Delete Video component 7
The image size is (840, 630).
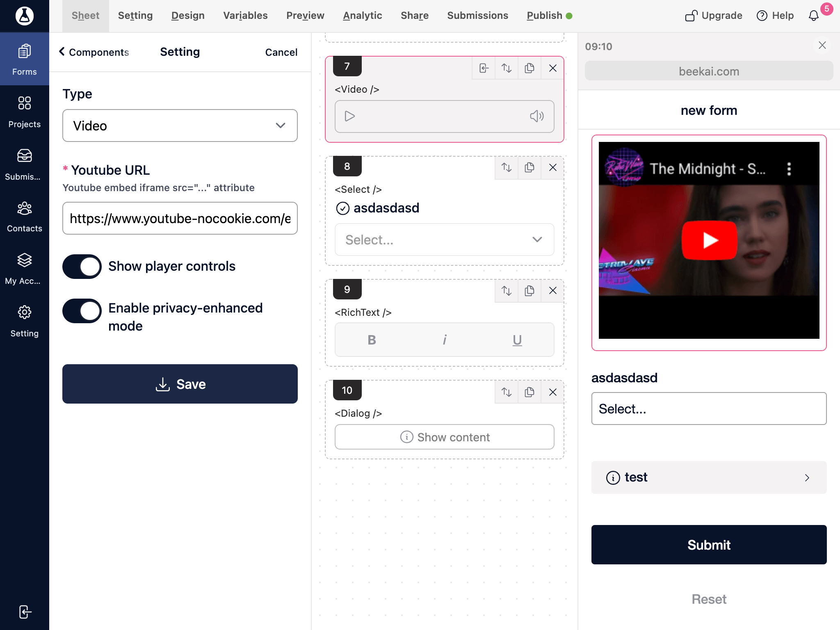(x=552, y=68)
